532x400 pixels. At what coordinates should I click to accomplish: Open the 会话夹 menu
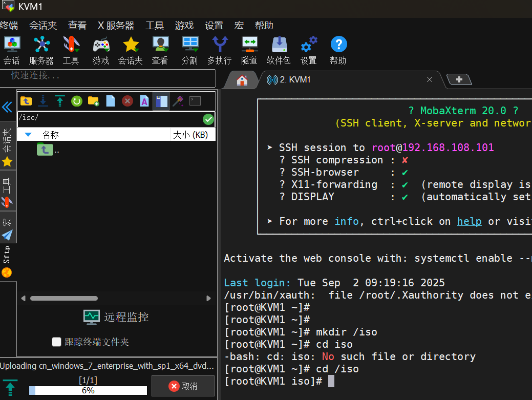pyautogui.click(x=43, y=26)
